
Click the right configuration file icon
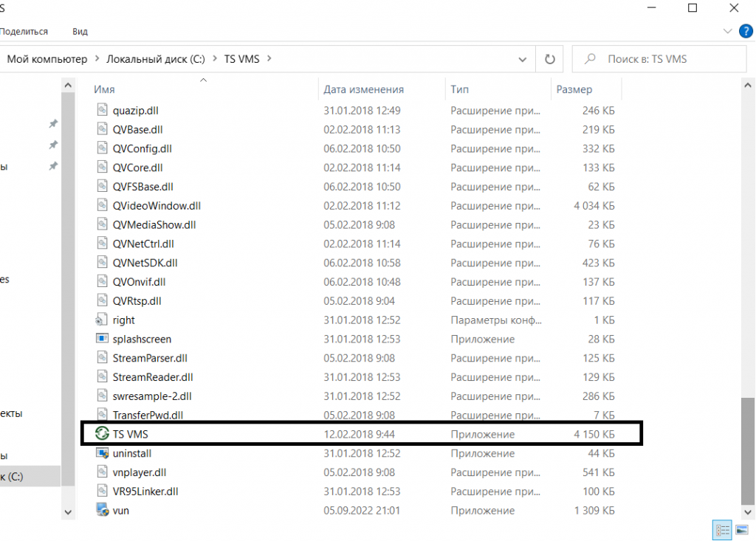point(103,320)
